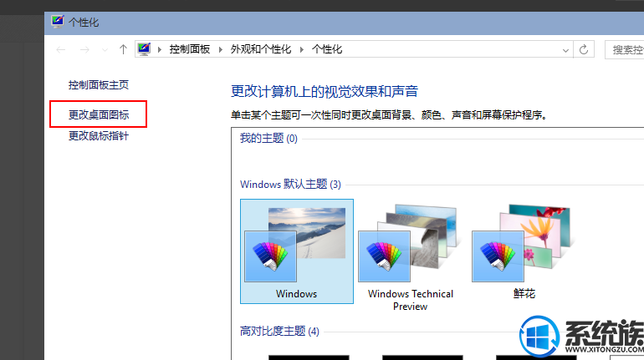Image resolution: width=644 pixels, height=360 pixels.
Task: Click the 个性化 breadcrumb item
Action: point(327,49)
